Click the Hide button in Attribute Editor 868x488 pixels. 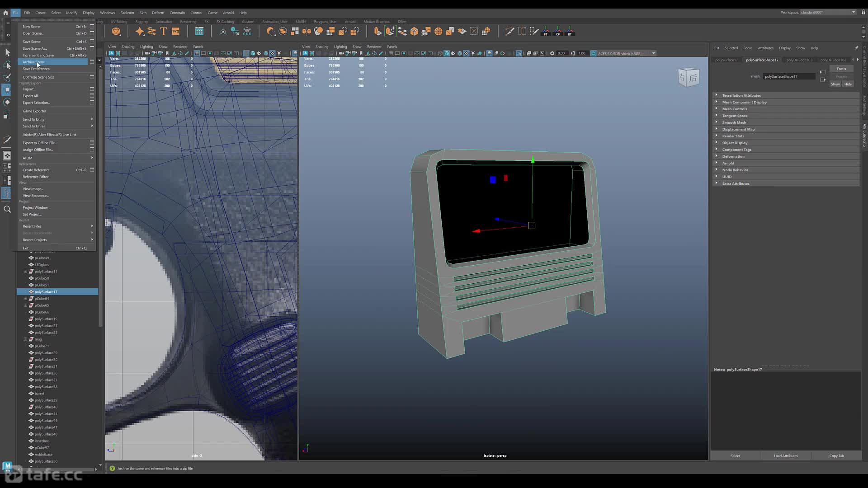tap(848, 84)
